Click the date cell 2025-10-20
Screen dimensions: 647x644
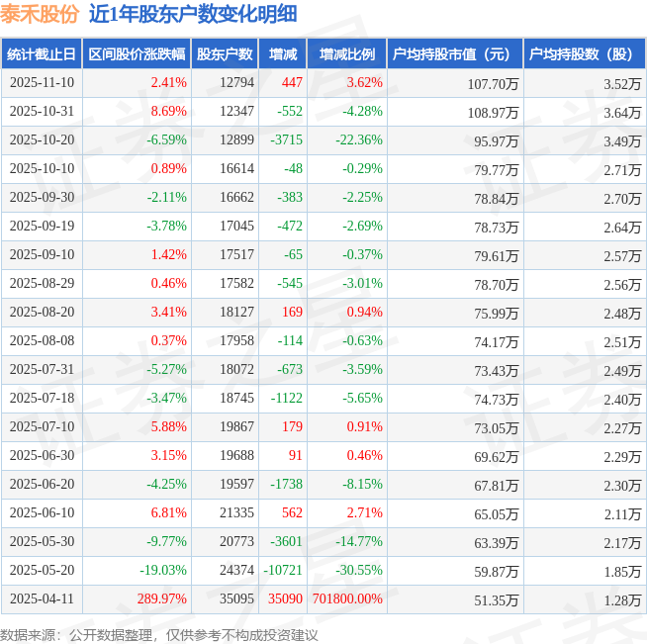point(43,139)
